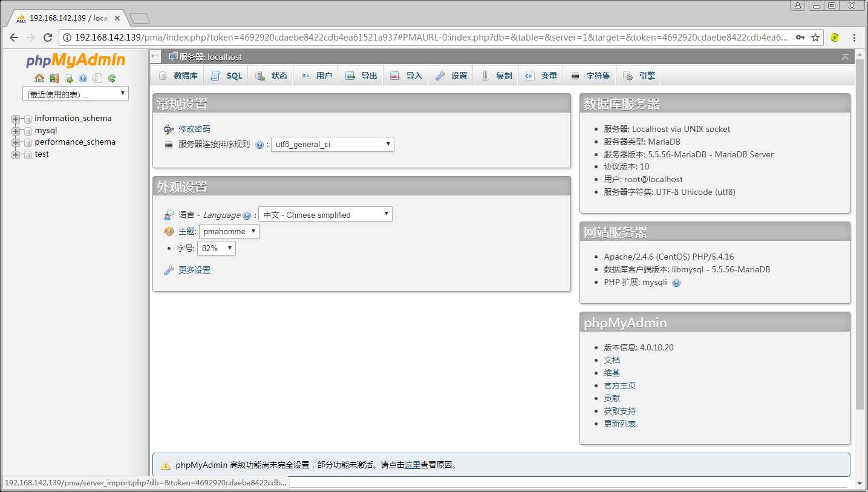Click the change password icon
Viewport: 868px width, 492px height.
coord(169,129)
